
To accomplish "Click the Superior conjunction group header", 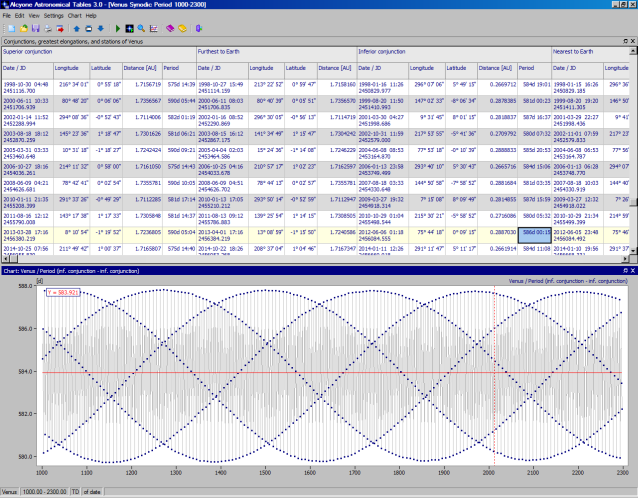I will 30,50.
